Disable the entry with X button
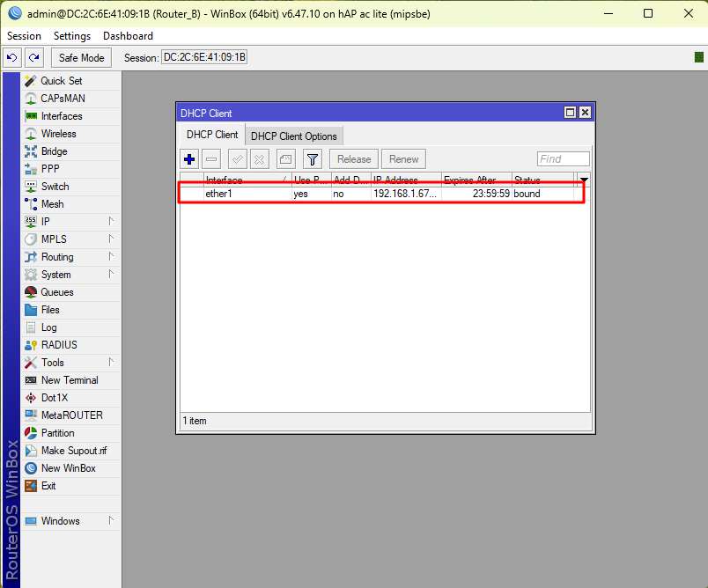Screen dimensions: 708x588 (259, 159)
